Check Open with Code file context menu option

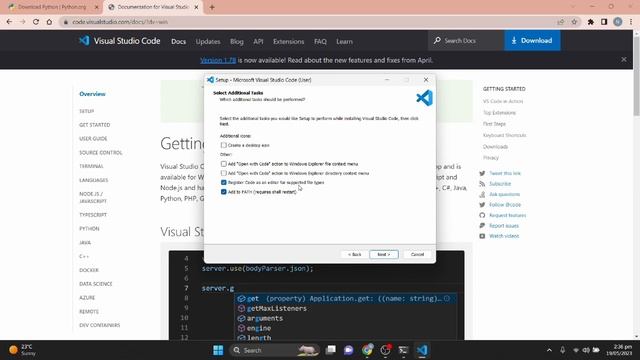click(224, 164)
